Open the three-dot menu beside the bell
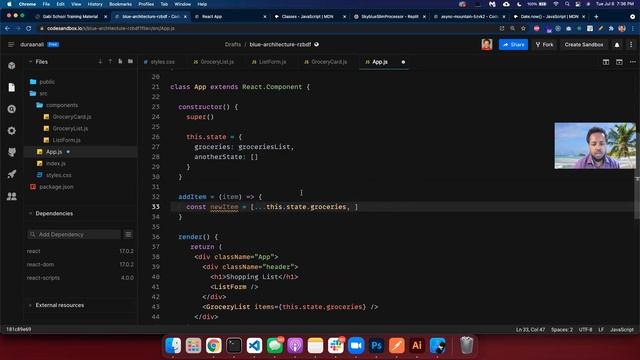640x360 pixels. click(x=631, y=44)
